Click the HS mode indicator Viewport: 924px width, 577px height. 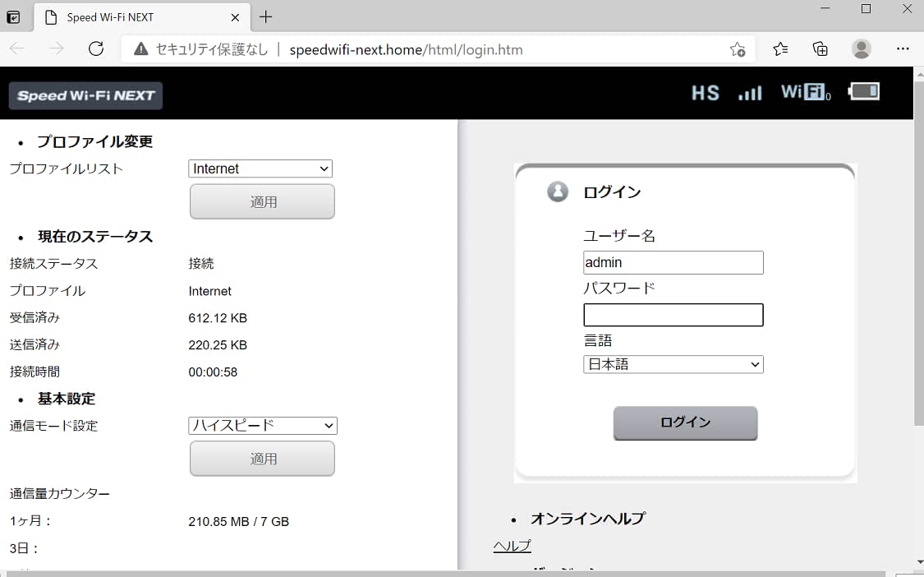tap(706, 93)
